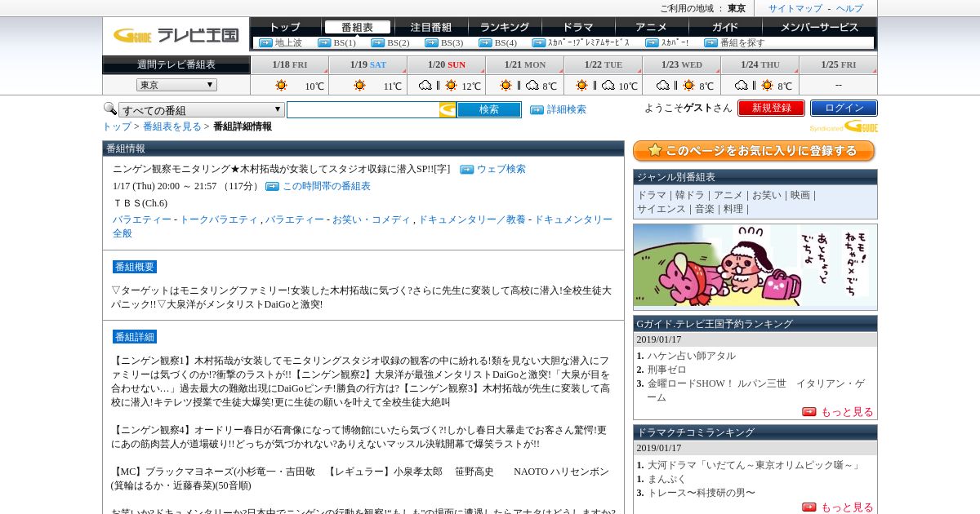The height and width of the screenshot is (514, 980).
Task: Click ranking entry トレース〜科捜研の男〜
Action: (702, 493)
